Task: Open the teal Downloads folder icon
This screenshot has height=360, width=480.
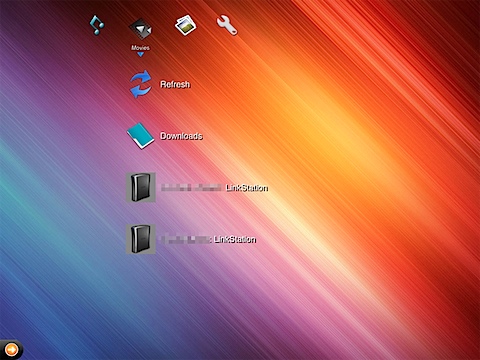Action: [140, 136]
